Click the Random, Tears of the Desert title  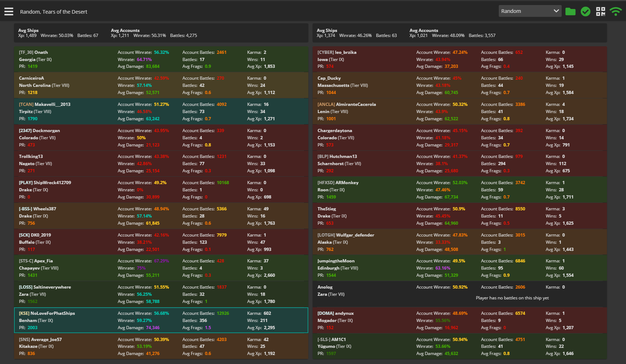pos(54,12)
